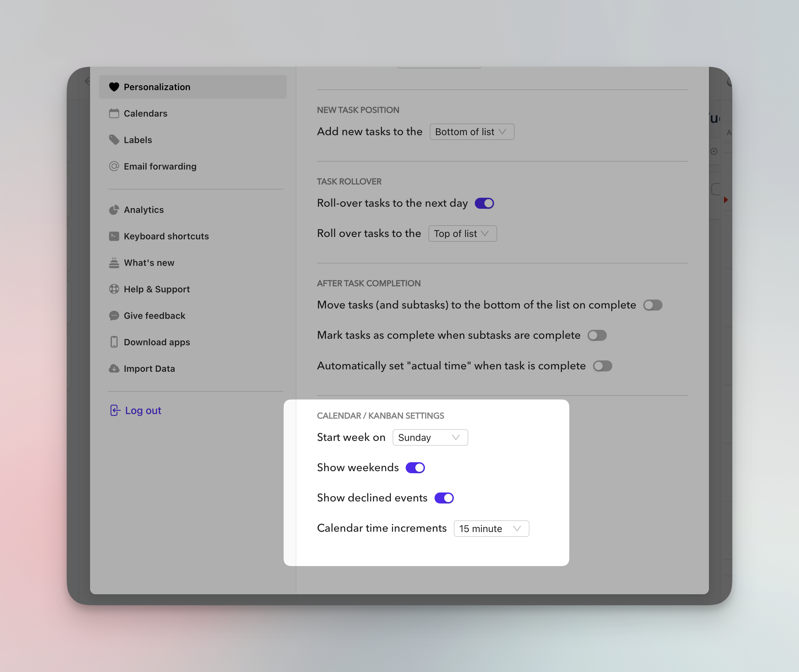Viewport: 799px width, 672px height.
Task: Click the Analytics pie chart icon
Action: 114,209
